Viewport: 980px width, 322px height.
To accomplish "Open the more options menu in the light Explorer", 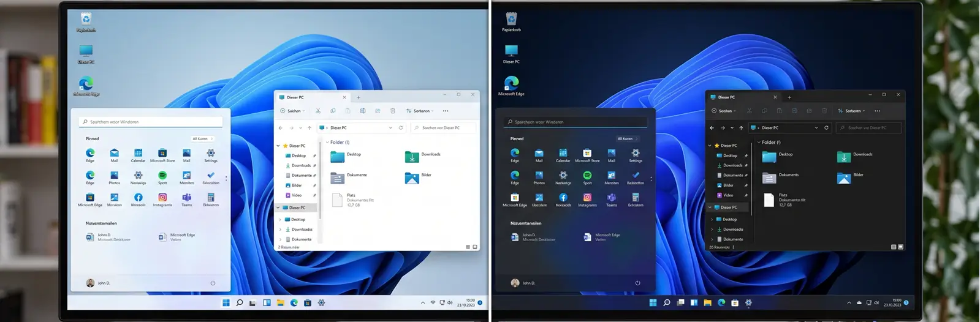I will (x=446, y=111).
